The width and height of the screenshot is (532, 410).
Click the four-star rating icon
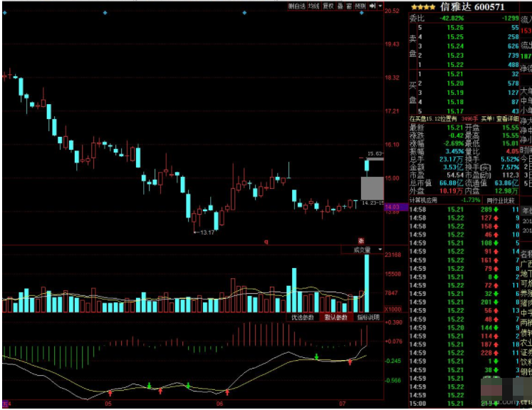pyautogui.click(x=423, y=7)
